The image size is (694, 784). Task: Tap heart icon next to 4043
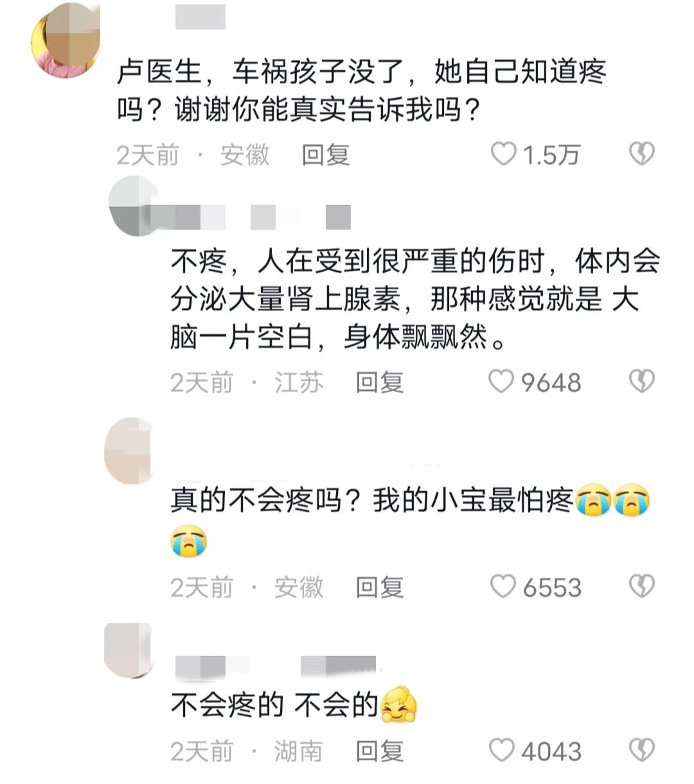coord(502,750)
